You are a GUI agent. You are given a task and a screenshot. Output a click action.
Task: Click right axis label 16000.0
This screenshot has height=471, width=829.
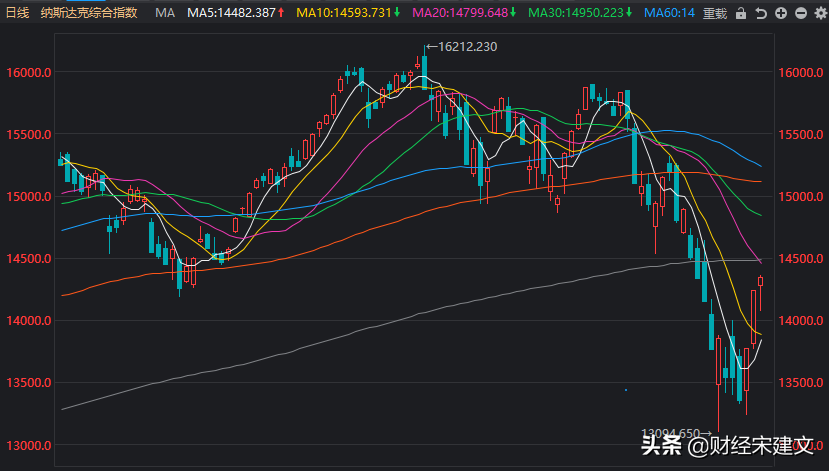[x=800, y=72]
